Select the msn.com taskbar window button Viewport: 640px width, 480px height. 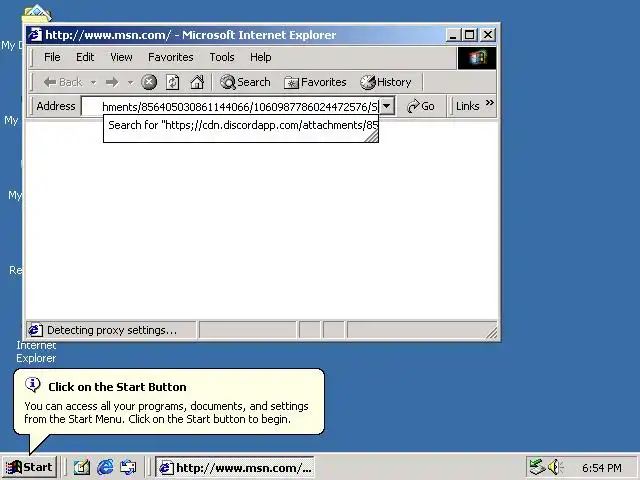click(235, 467)
